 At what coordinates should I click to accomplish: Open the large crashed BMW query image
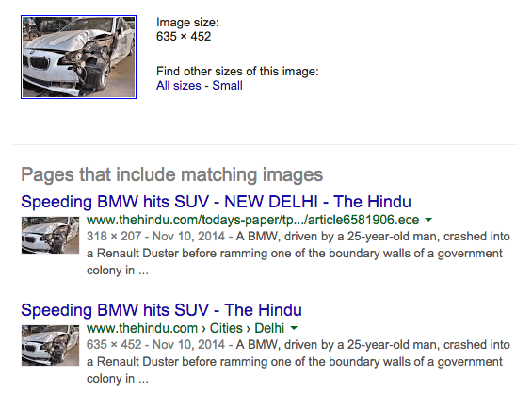pos(78,58)
